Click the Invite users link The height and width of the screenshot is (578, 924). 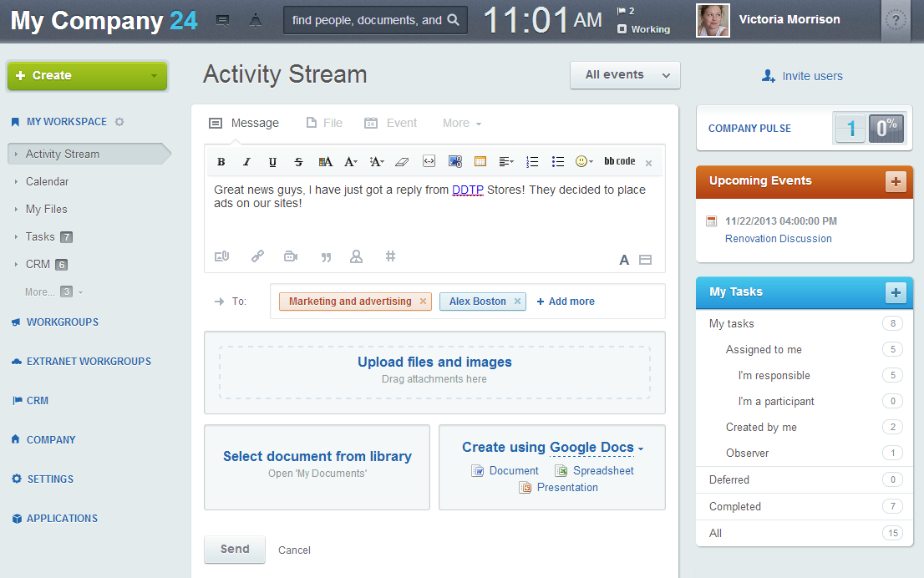pyautogui.click(x=803, y=76)
